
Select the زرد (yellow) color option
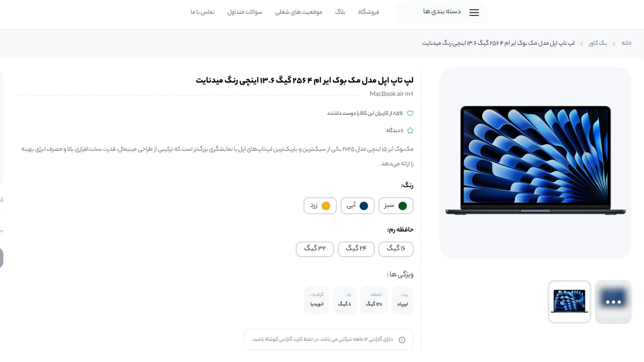click(320, 205)
